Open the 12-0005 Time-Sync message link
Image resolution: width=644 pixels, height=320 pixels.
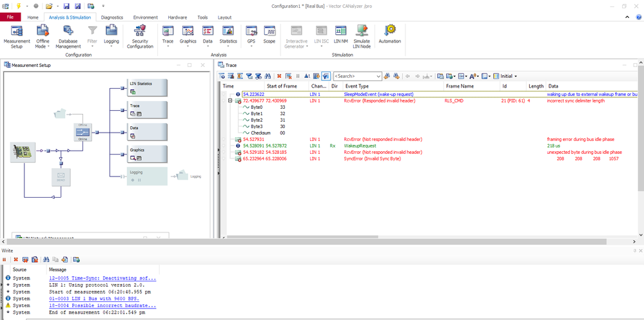coord(102,278)
